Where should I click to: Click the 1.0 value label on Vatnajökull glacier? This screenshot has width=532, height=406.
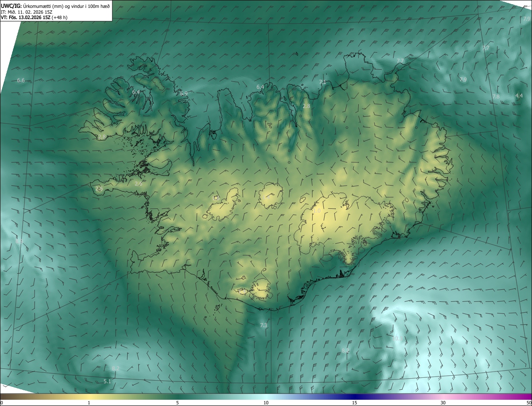(x=317, y=211)
